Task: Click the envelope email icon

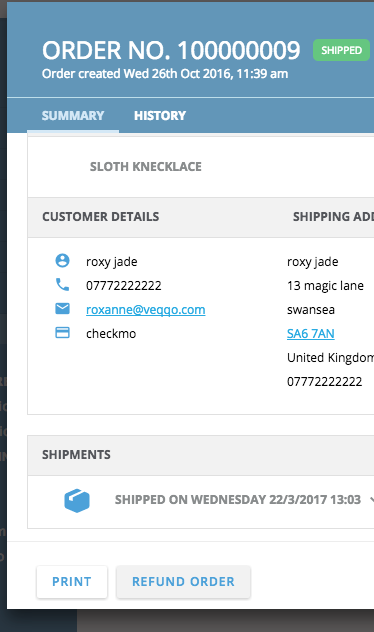Action: coord(62,309)
